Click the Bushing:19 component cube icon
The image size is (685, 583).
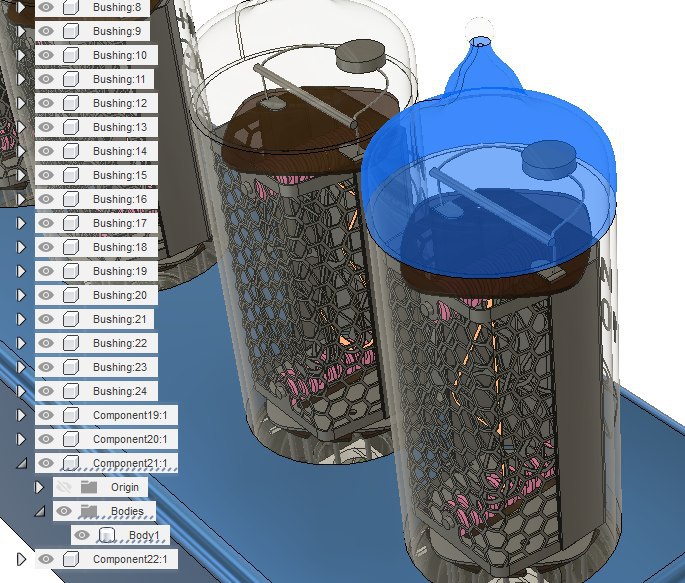[71, 271]
